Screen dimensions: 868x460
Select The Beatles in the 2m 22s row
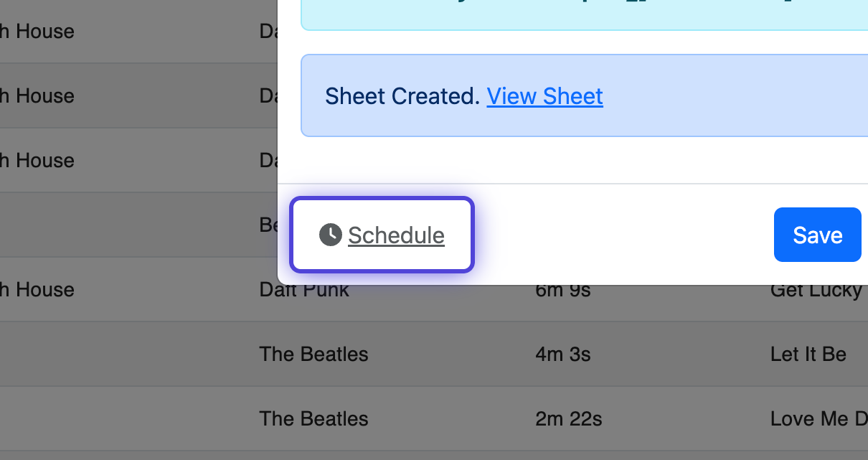(x=313, y=418)
